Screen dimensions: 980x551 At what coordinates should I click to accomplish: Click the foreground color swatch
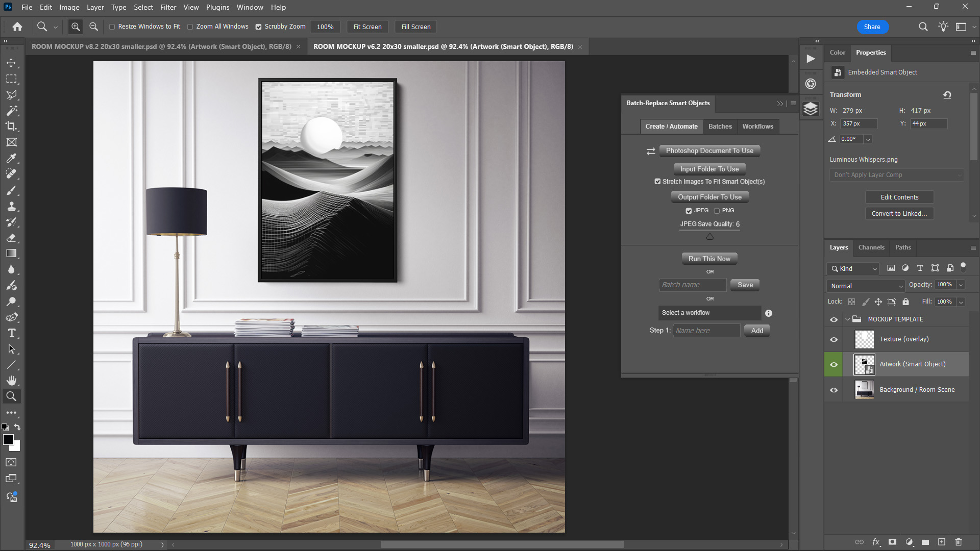8,440
